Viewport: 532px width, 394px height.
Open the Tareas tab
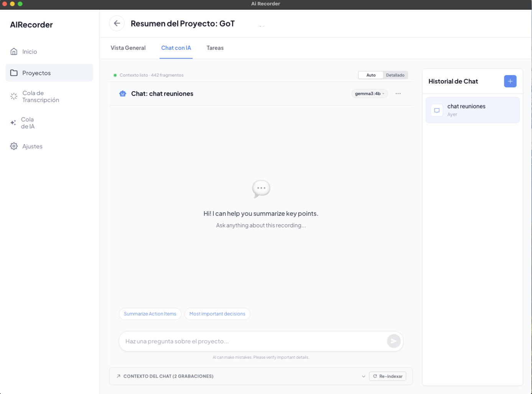coord(215,48)
